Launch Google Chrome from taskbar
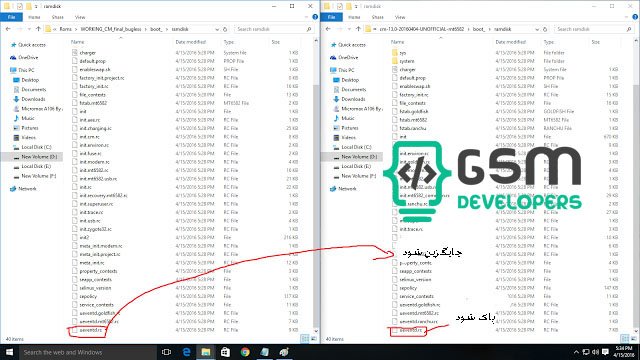This screenshot has width=640, height=360. pos(245,352)
